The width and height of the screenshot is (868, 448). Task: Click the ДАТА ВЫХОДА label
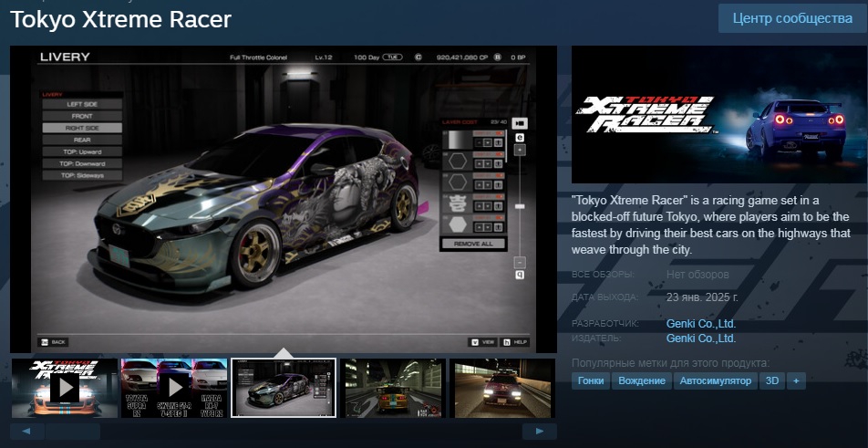[x=604, y=297]
